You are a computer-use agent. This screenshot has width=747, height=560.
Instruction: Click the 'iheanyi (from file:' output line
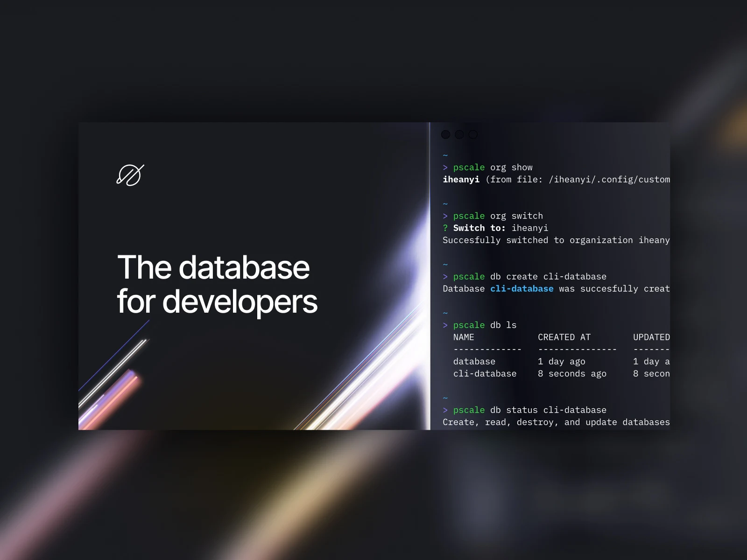[556, 179]
